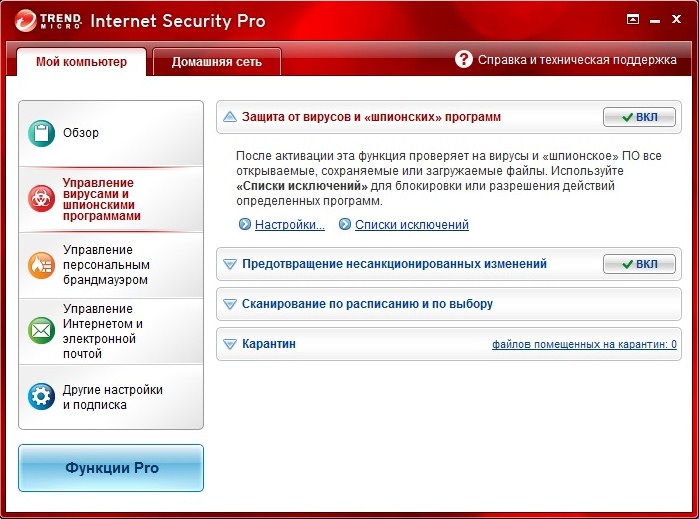The height and width of the screenshot is (519, 699).
Task: Open Справка и техническая поддержка
Action: tap(576, 60)
